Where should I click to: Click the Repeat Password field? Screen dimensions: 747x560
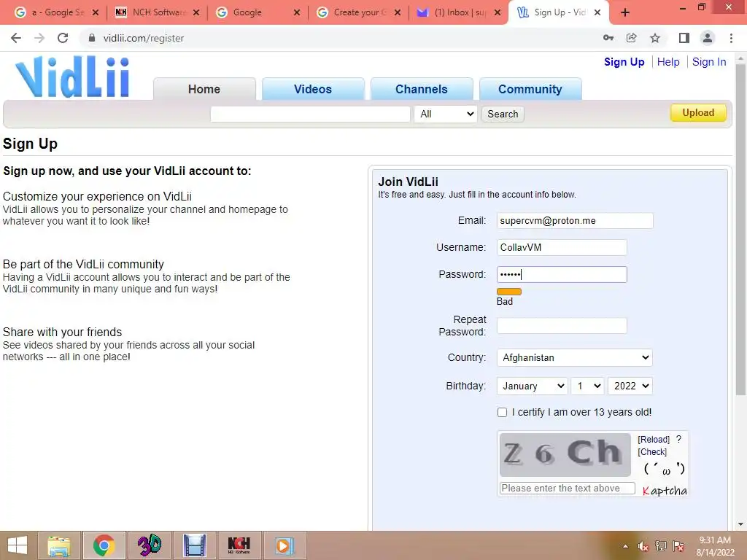pos(562,326)
